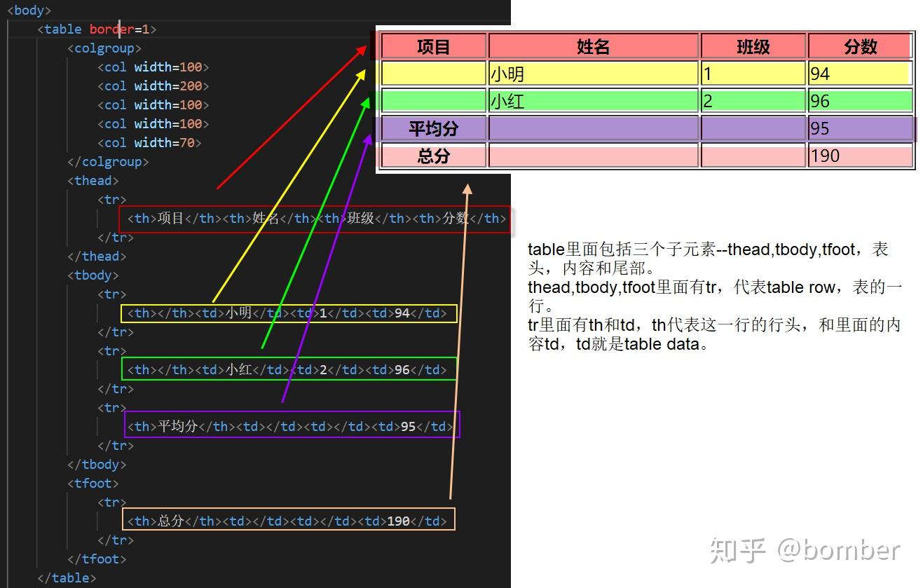
Task: Click 平均分 in the code editor line
Action: tap(177, 426)
